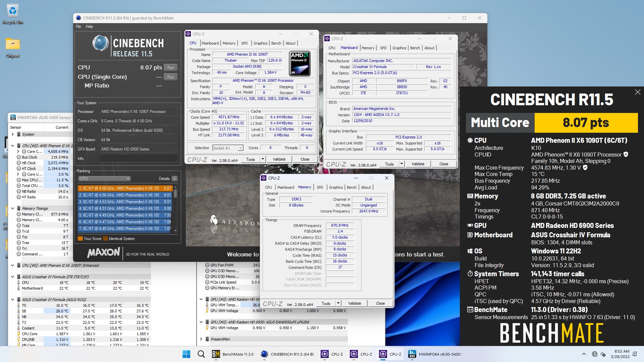The width and height of the screenshot is (644, 362).
Task: Click the Cinebench sphere logo
Action: click(100, 44)
